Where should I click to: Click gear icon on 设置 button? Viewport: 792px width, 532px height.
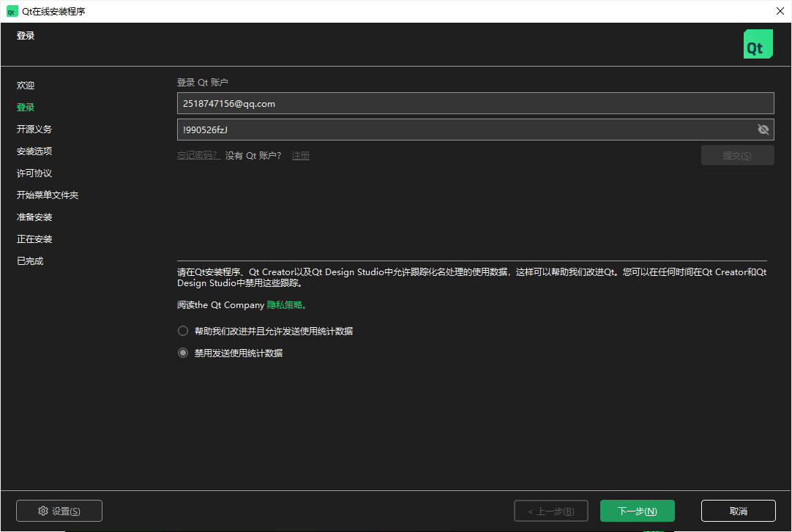coord(43,511)
